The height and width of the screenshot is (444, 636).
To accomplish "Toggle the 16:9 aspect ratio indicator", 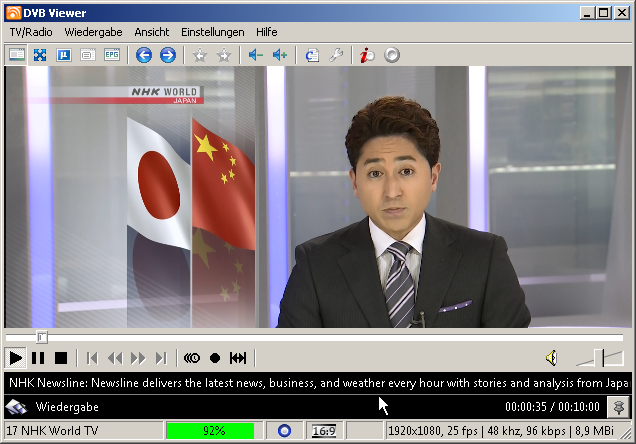I will (x=324, y=431).
